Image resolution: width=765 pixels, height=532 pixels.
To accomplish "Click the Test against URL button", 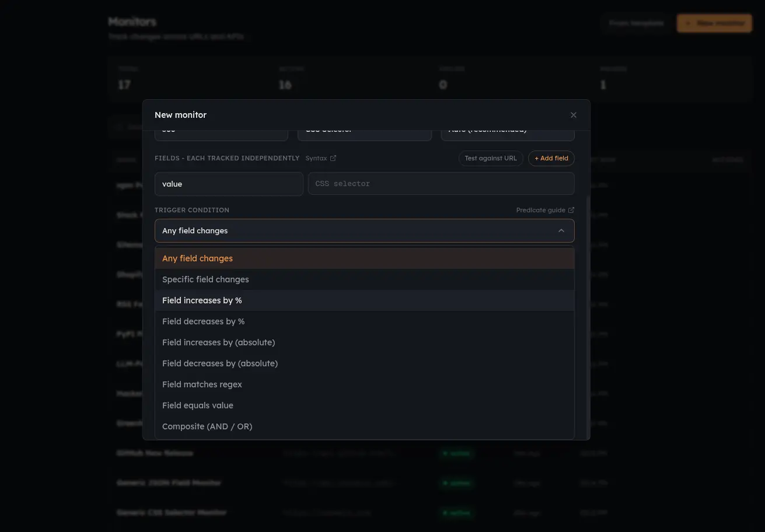I will click(x=491, y=158).
